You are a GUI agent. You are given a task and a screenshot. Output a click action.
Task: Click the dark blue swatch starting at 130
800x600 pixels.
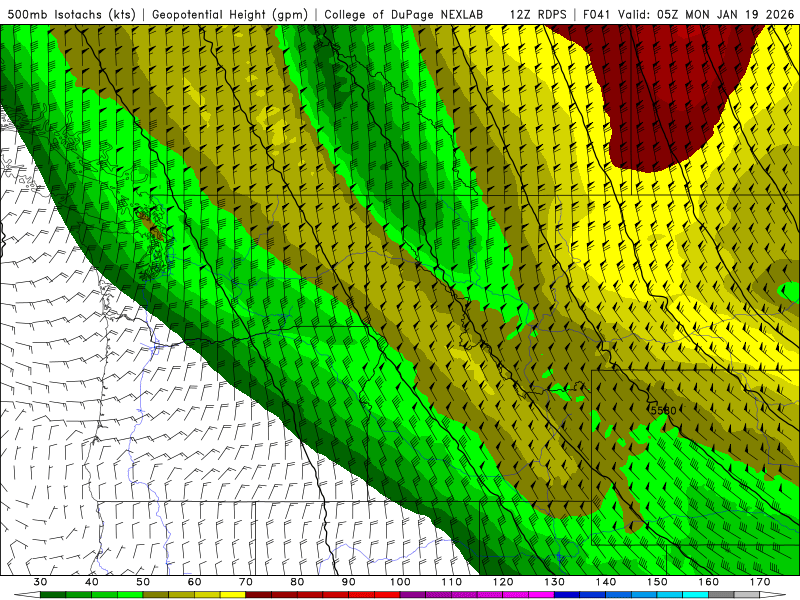(x=567, y=595)
